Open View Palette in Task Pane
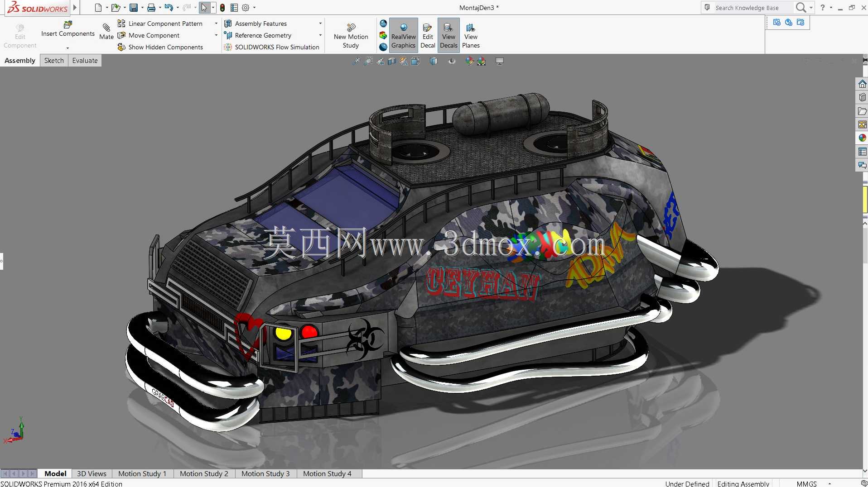This screenshot has height=487, width=868. pos(862,124)
